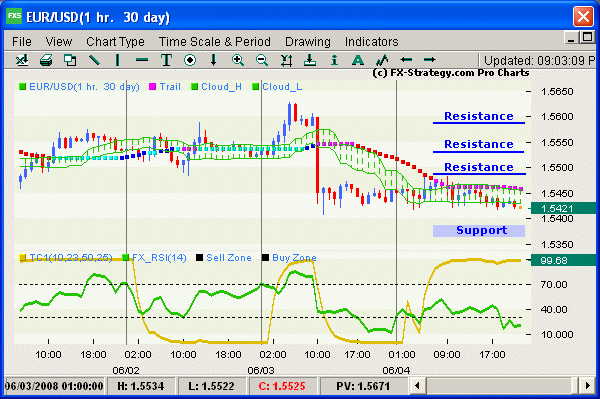Click the download-to-tray arrow icon
600x399 pixels.
(310, 60)
